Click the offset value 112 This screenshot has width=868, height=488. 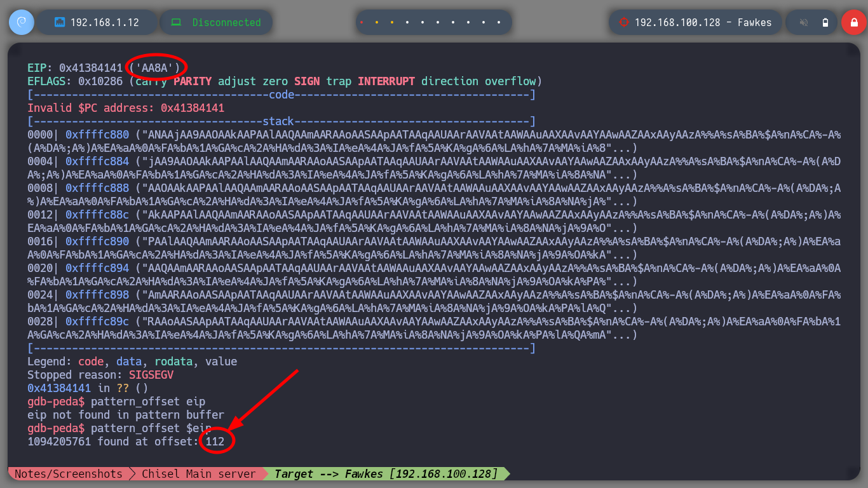[x=215, y=442]
